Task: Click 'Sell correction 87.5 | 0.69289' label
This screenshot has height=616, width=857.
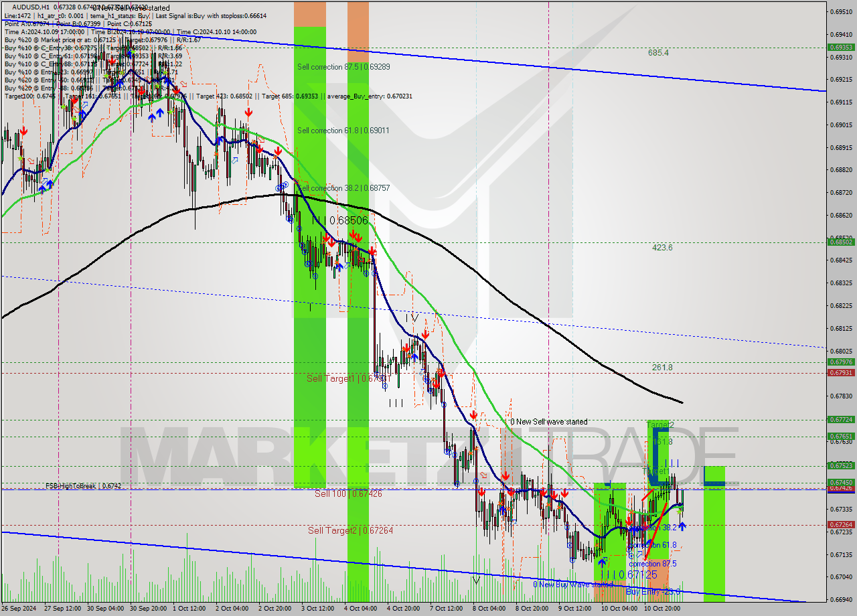Action: 343,67
